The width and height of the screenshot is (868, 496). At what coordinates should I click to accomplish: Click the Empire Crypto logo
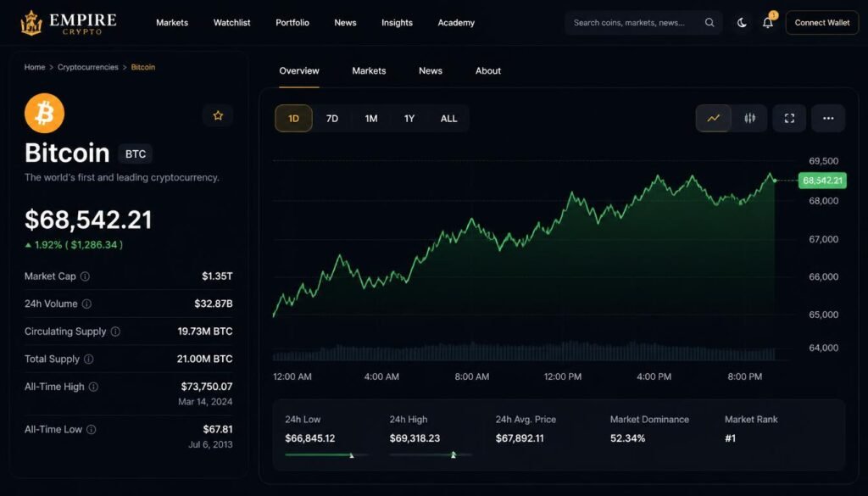click(69, 23)
